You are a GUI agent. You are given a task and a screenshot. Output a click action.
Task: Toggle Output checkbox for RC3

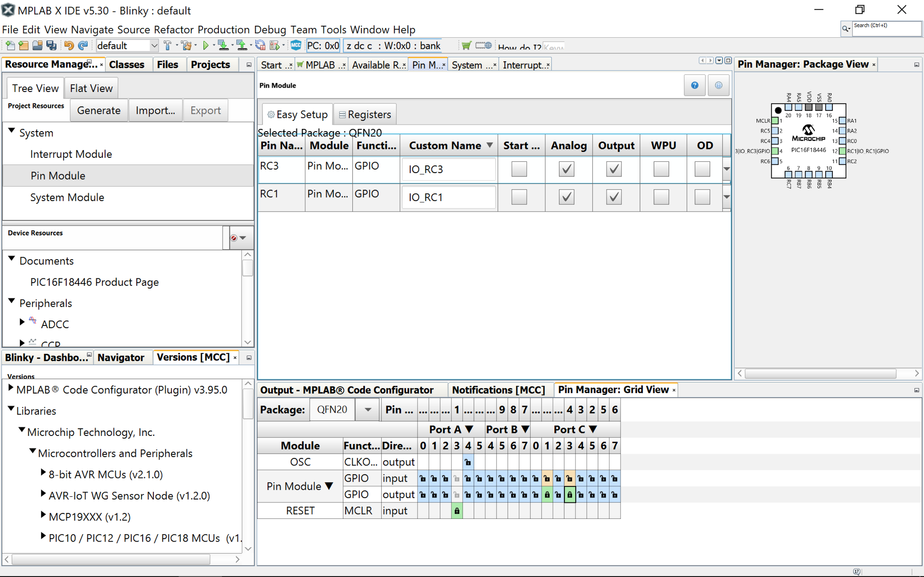614,169
